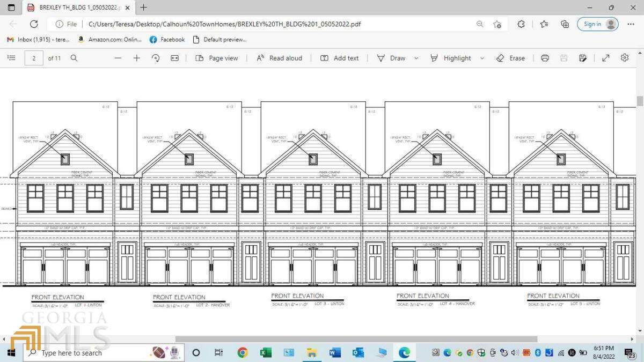The image size is (644, 362).
Task: Start Read aloud
Action: [280, 58]
